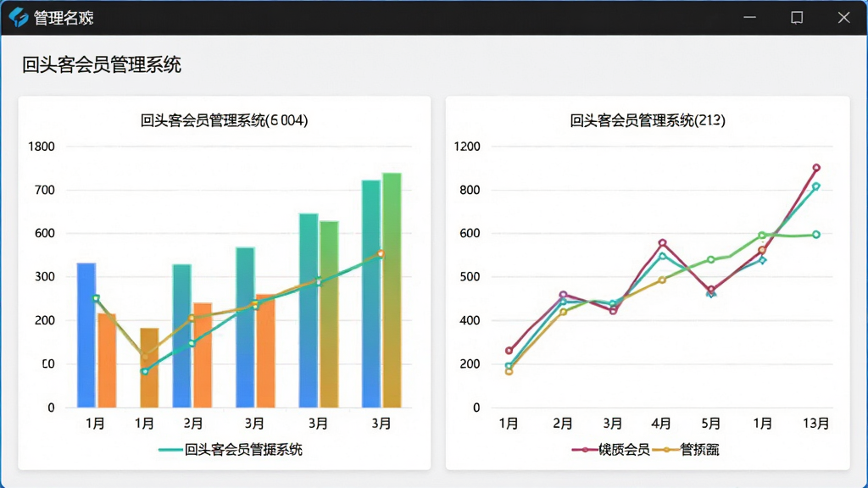Click the orange line's last point in bar chart
Screen dimensions: 868x488
pos(381,253)
